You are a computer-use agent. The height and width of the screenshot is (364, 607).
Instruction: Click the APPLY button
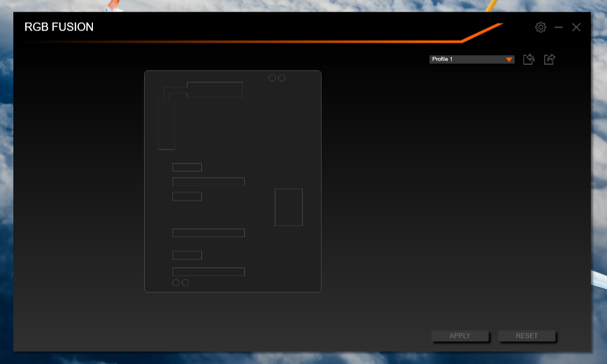460,336
